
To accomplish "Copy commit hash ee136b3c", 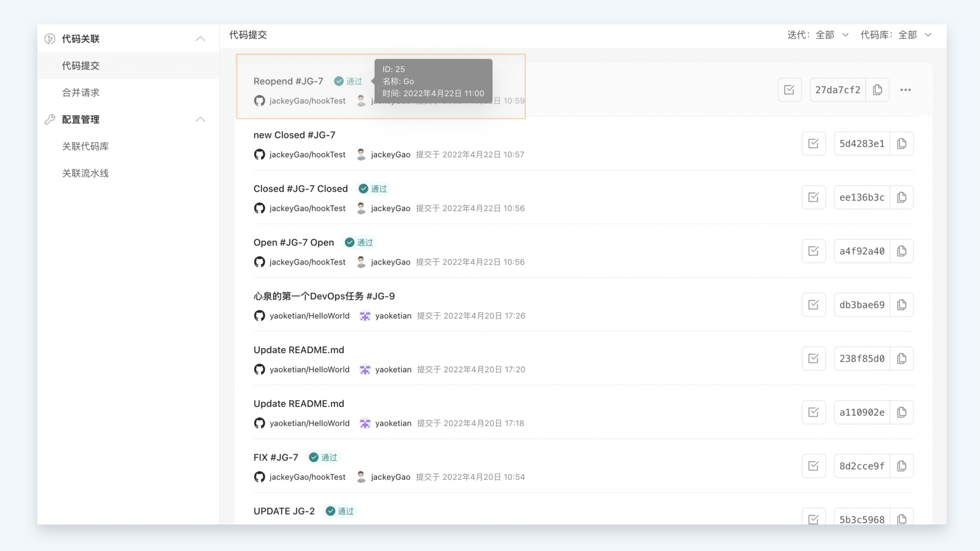I will [x=901, y=197].
